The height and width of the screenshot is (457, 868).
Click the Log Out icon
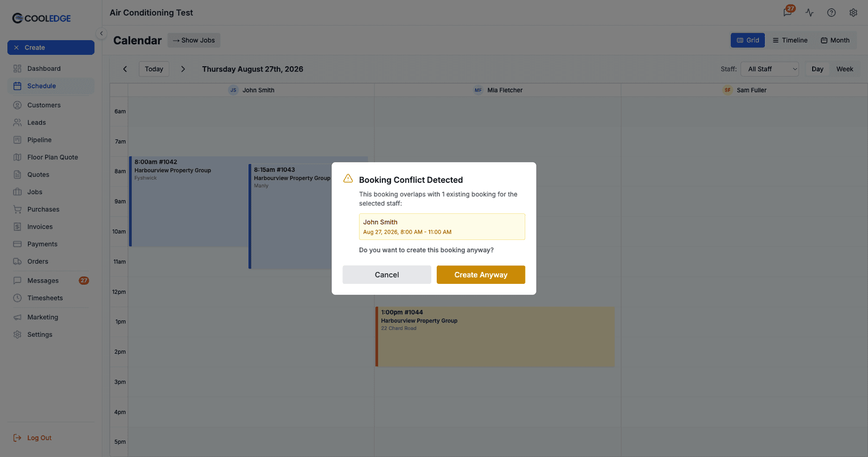tap(17, 438)
